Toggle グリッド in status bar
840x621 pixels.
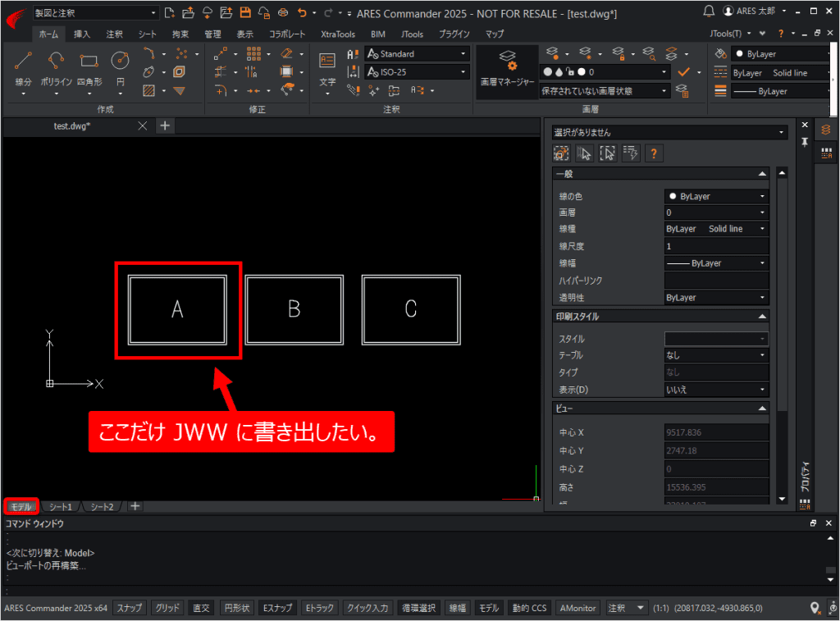[x=167, y=608]
